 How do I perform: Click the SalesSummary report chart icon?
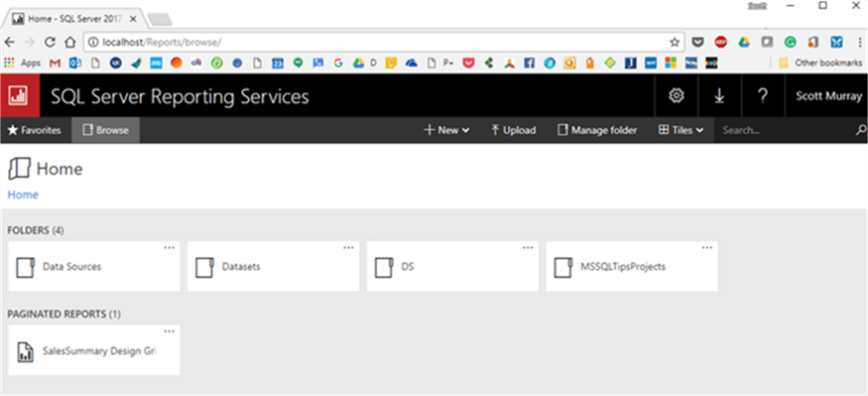click(x=25, y=351)
